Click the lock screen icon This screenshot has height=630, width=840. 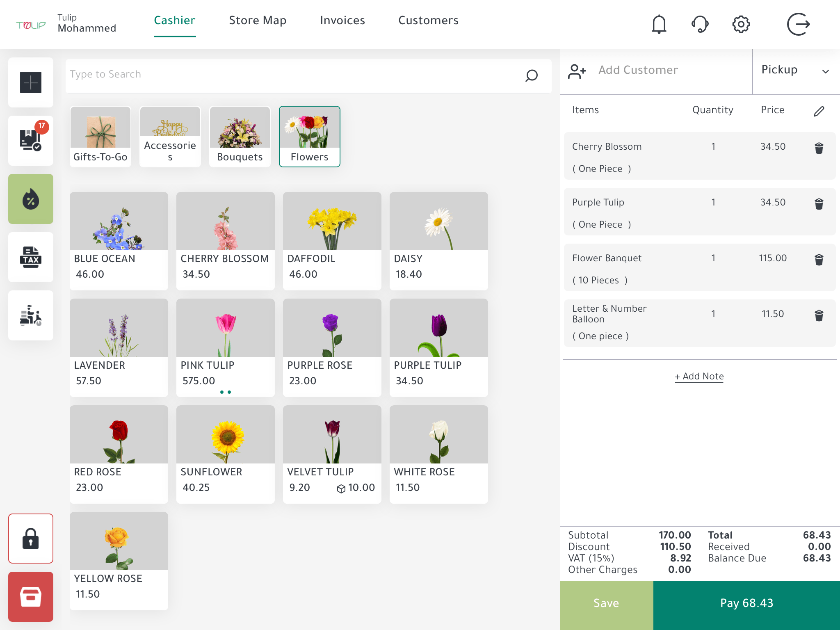click(x=30, y=539)
